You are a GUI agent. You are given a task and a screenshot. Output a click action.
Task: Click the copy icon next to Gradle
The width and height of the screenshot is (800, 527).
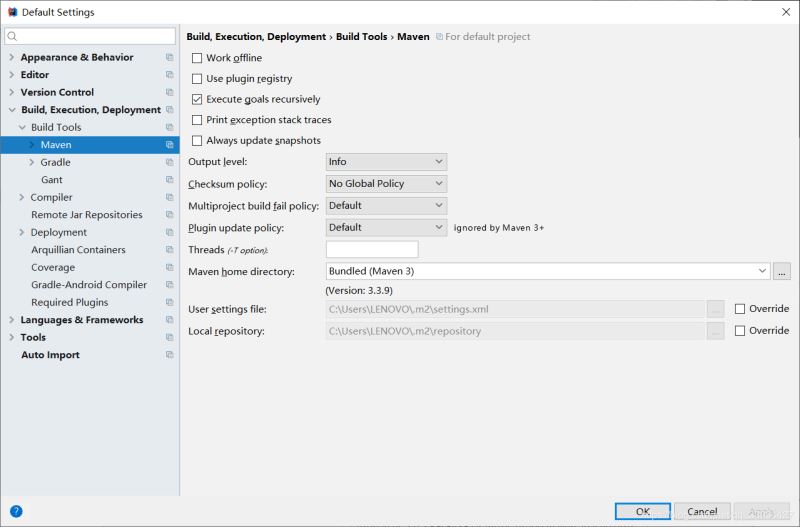(x=170, y=162)
